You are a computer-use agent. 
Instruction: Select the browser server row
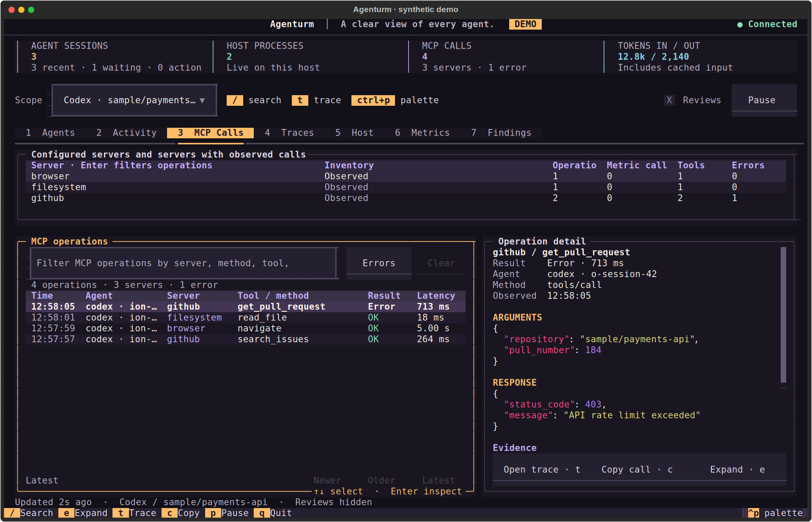tap(406, 176)
